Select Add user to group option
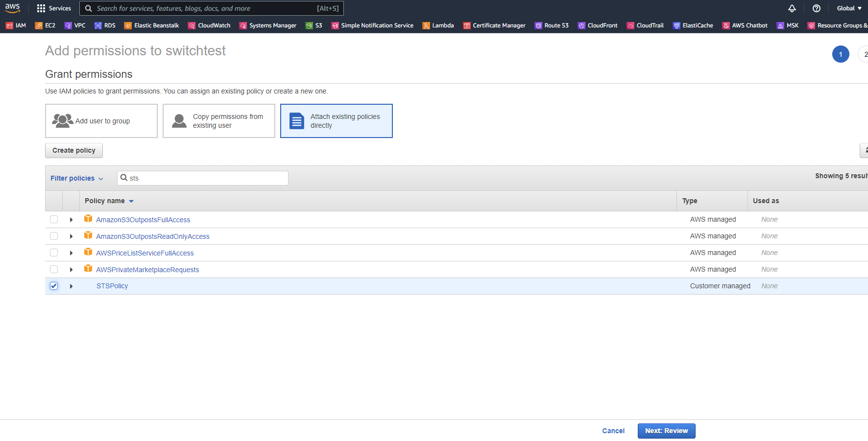Screen dimensions: 868x441 101,121
